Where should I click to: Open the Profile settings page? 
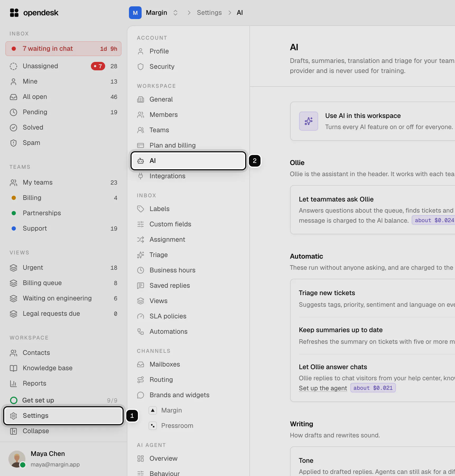(x=188, y=51)
